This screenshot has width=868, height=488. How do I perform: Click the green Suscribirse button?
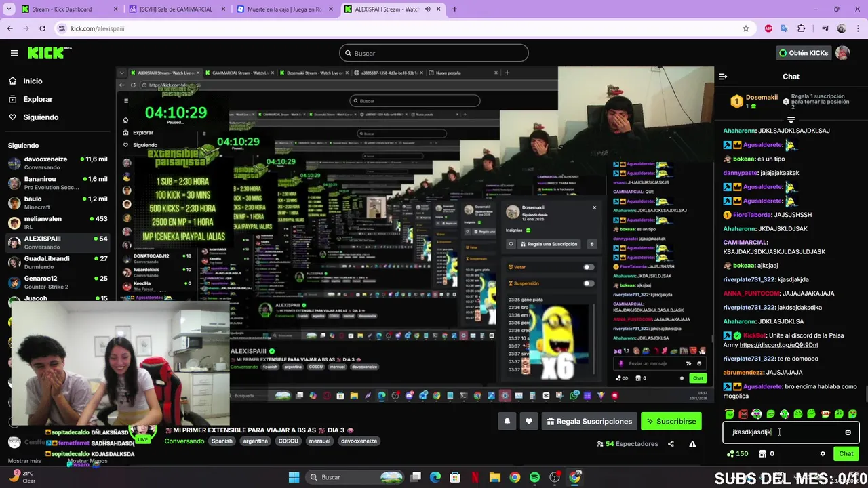pos(671,422)
